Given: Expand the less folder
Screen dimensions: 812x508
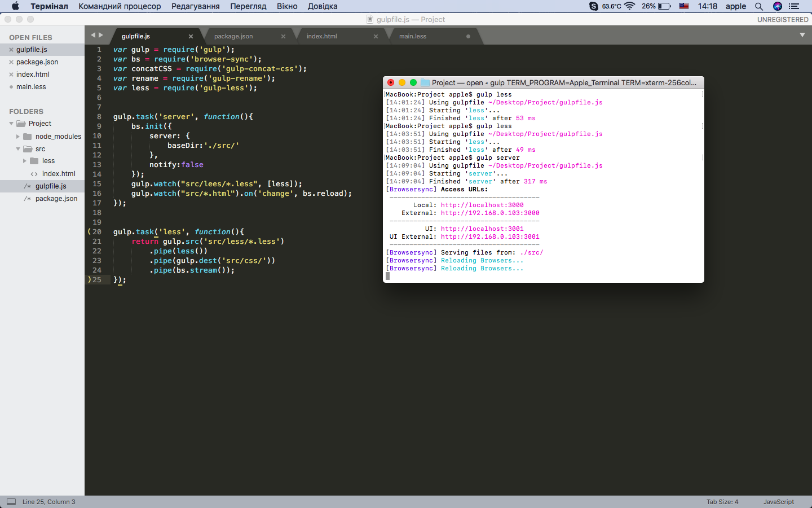Looking at the screenshot, I should pos(25,161).
